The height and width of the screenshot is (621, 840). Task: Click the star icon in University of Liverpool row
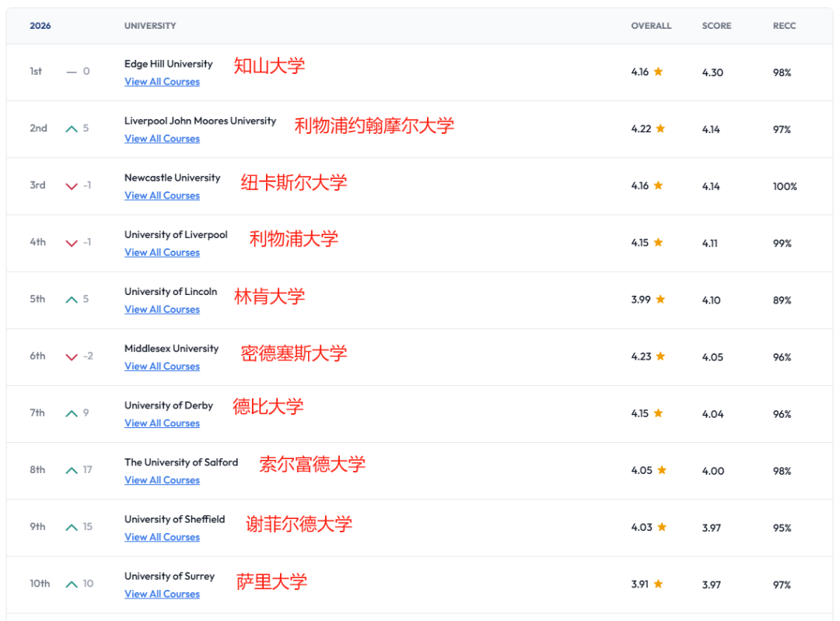tap(659, 242)
